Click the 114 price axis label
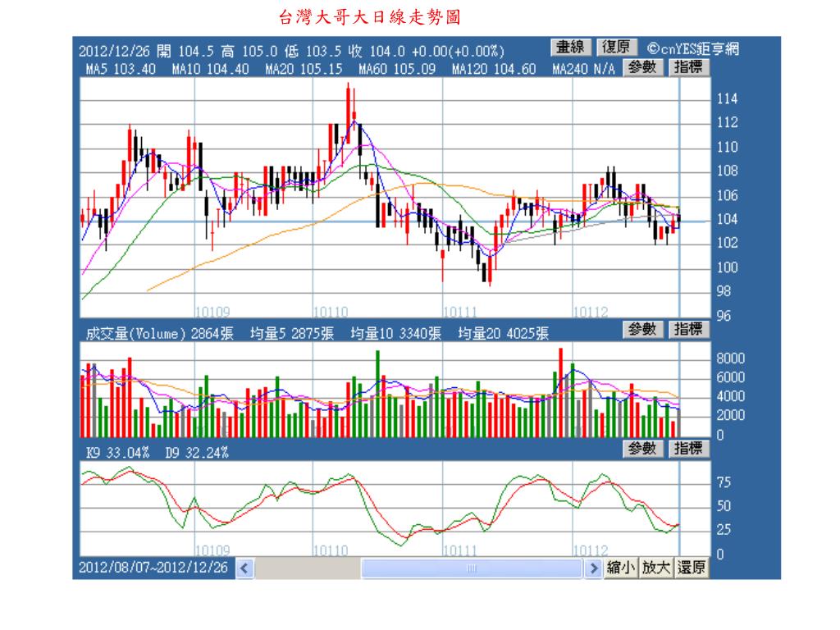Image resolution: width=840 pixels, height=630 pixels. 727,98
